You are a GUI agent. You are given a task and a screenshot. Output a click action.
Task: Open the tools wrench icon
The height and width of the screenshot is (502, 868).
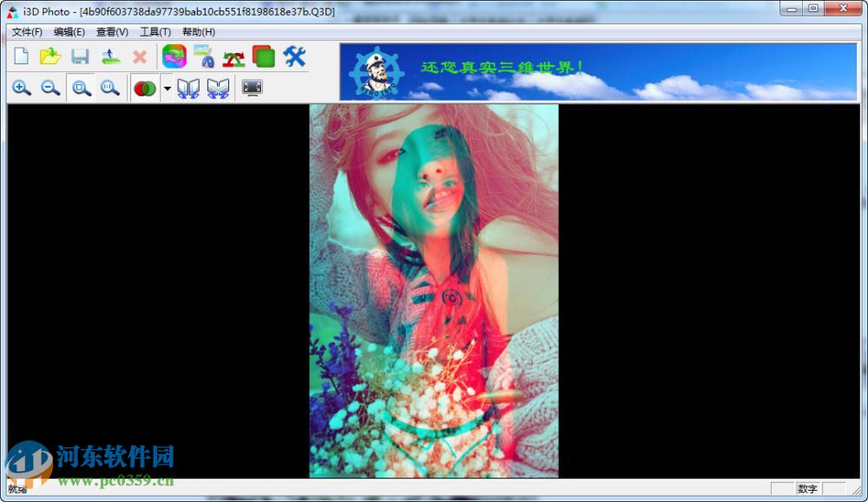[294, 56]
